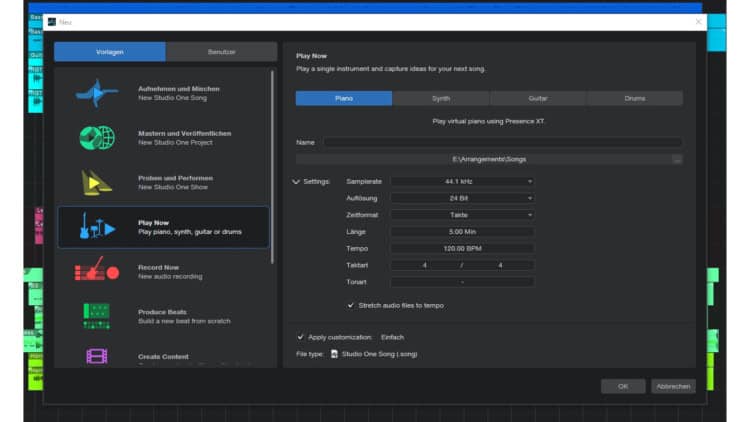This screenshot has height=422, width=750.
Task: Select the Piano instrument tab
Action: [344, 98]
